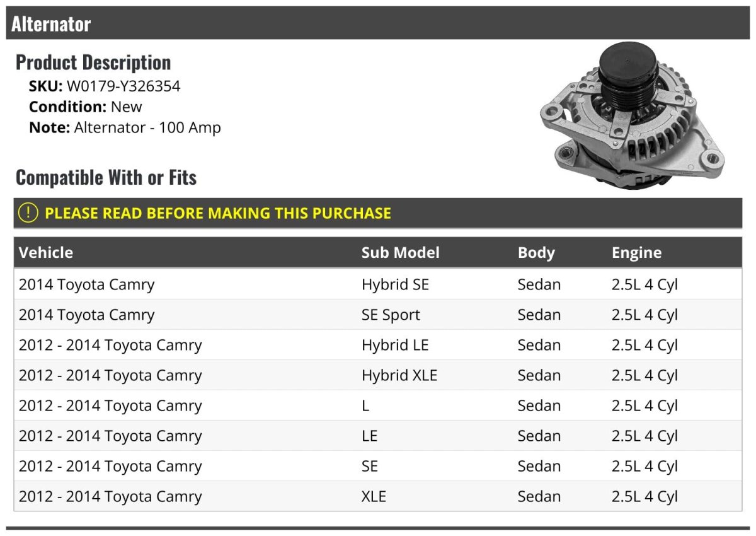
Task: Select the Body column header
Action: click(536, 253)
